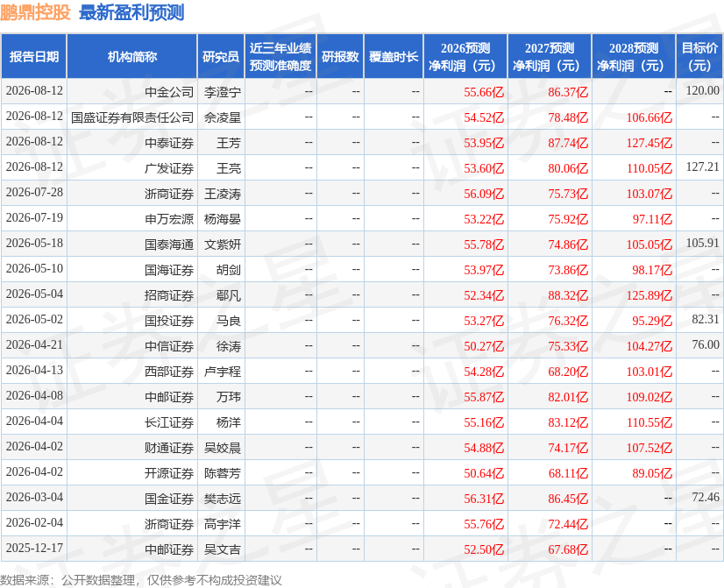Click target price 72.46
This screenshot has height=588, width=724.
tap(706, 497)
